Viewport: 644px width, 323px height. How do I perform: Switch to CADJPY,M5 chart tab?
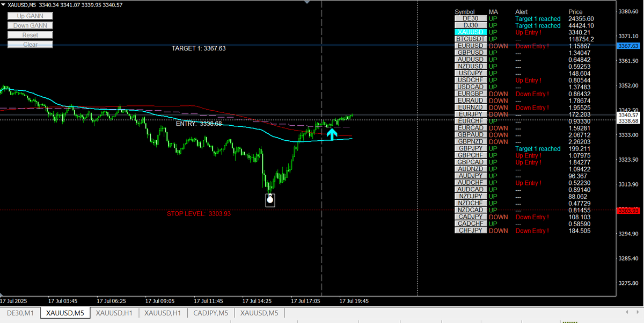click(x=211, y=313)
